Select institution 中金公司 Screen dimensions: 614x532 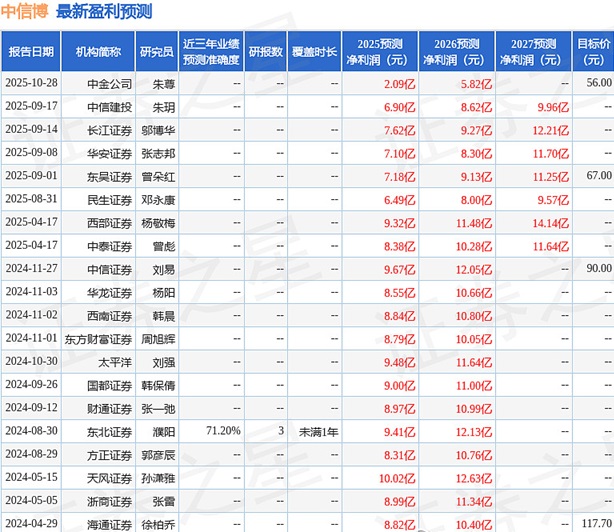109,84
